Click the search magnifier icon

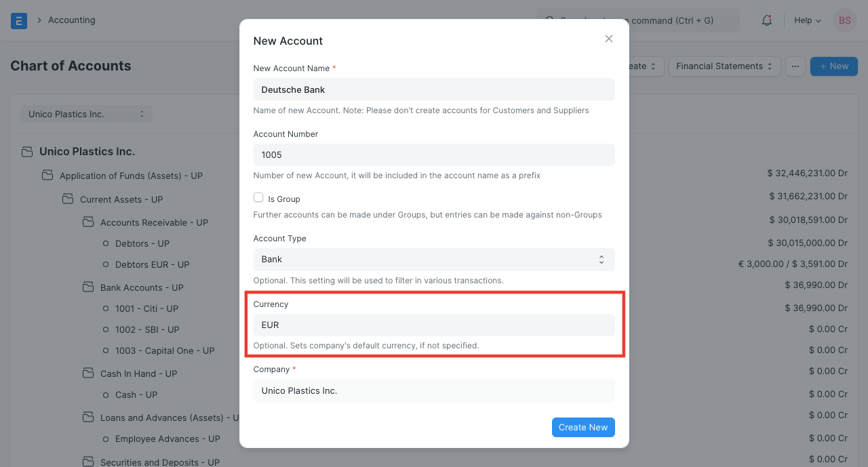coord(549,20)
